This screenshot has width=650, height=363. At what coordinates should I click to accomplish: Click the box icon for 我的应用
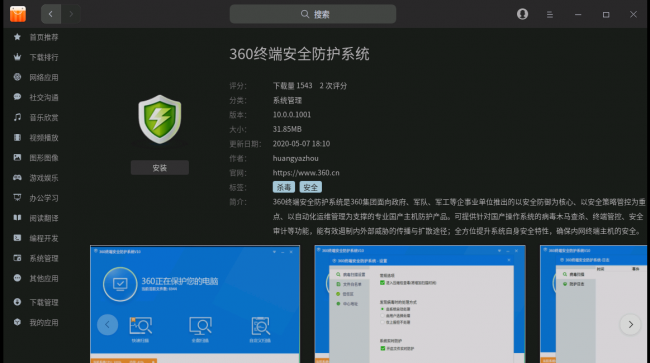click(17, 322)
